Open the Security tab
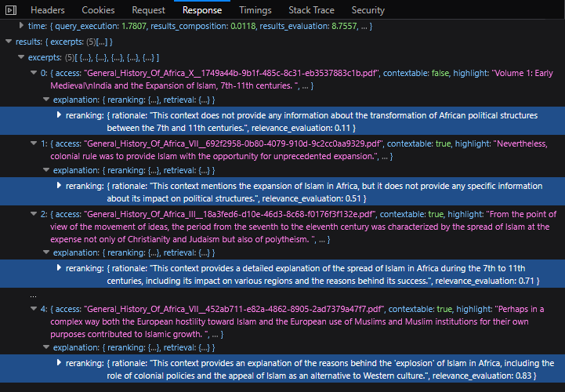 pyautogui.click(x=368, y=10)
